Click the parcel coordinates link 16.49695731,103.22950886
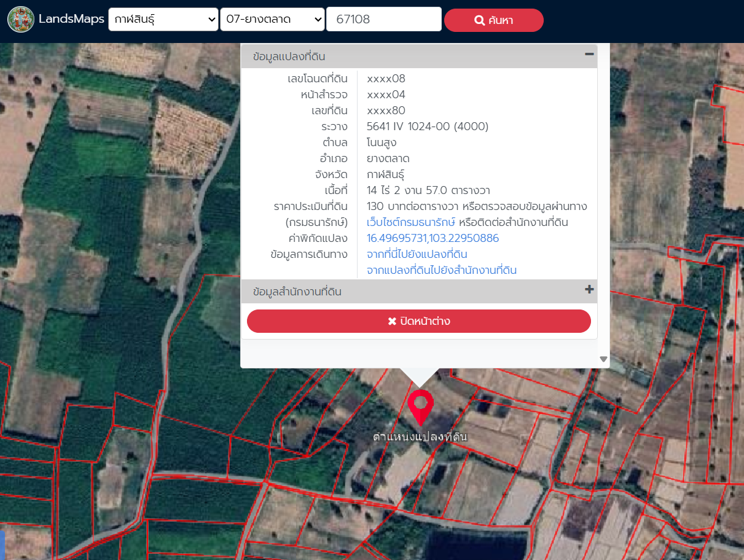This screenshot has width=744, height=560. coord(433,238)
